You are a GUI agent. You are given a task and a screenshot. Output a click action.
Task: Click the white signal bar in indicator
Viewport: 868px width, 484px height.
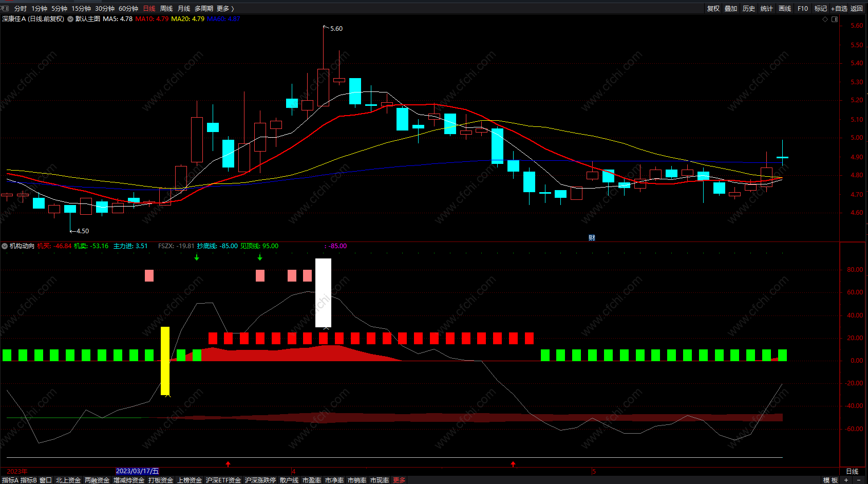click(323, 293)
